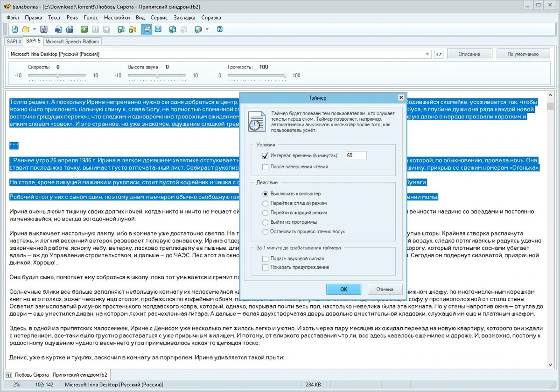Toggle Интервал времени (в минутах) checkbox

pyautogui.click(x=266, y=156)
